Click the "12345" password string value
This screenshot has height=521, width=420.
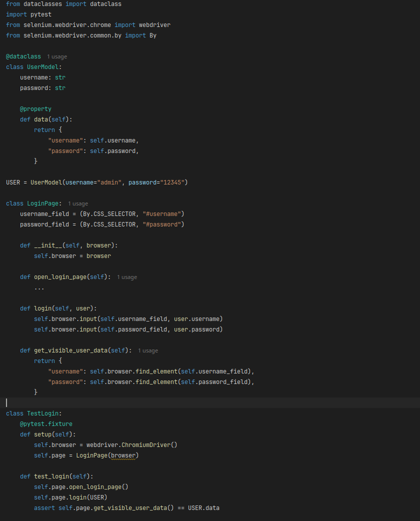[172, 182]
